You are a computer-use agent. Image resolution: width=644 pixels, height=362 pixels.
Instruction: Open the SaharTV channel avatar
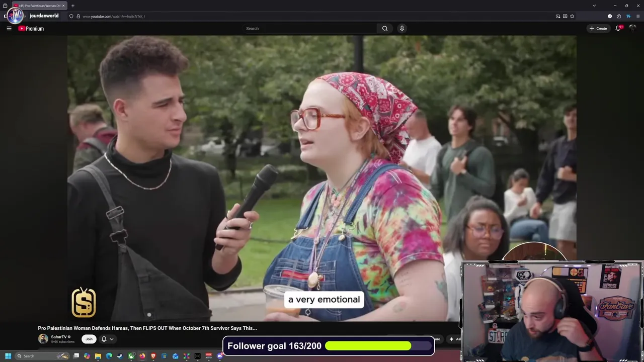pos(43,339)
